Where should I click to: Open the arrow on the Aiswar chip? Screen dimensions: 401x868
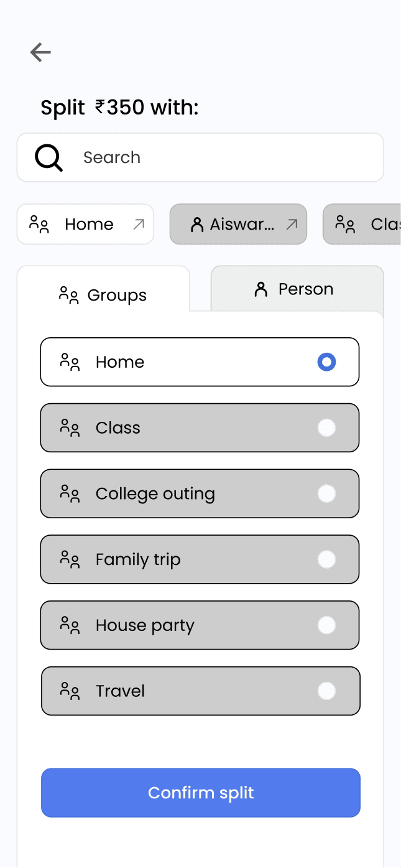292,224
